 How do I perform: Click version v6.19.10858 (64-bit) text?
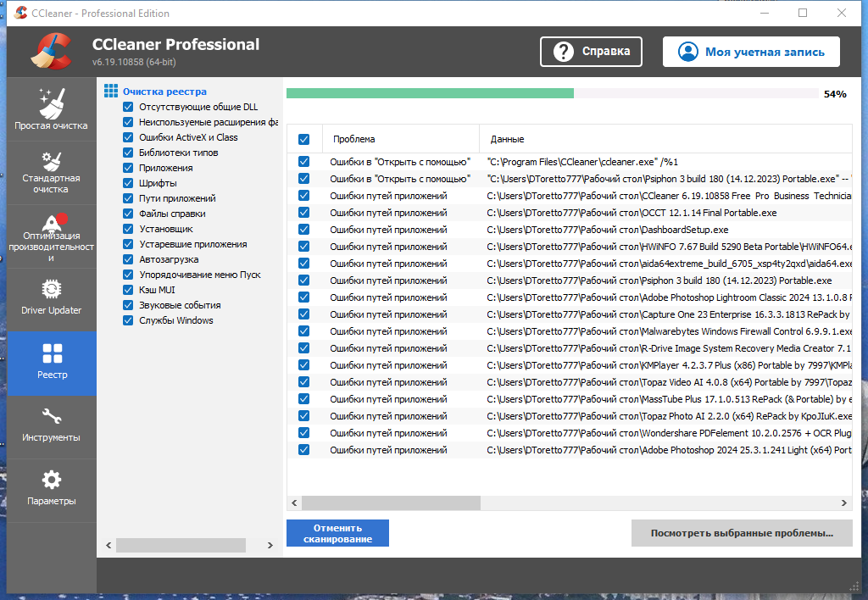pos(134,62)
